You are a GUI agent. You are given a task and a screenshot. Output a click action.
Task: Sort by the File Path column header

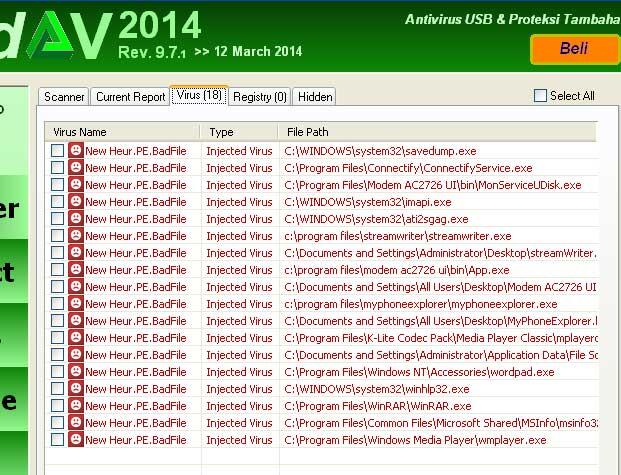click(437, 132)
